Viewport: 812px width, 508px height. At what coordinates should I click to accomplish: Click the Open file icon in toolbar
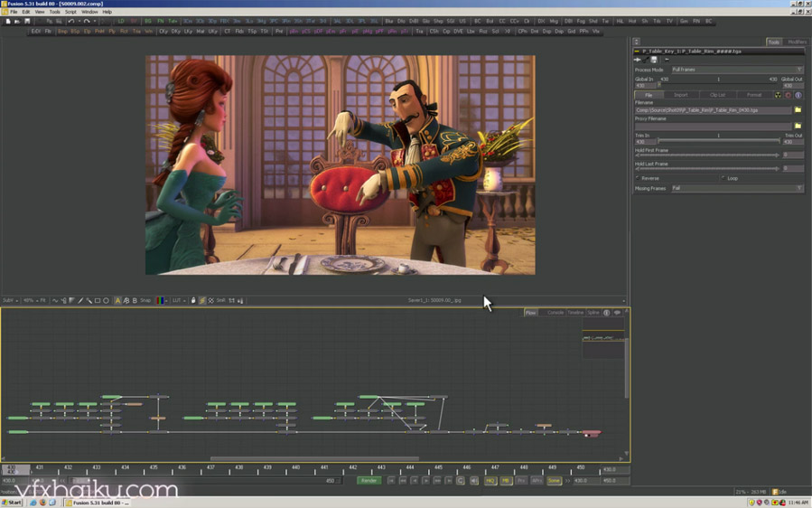(x=17, y=22)
